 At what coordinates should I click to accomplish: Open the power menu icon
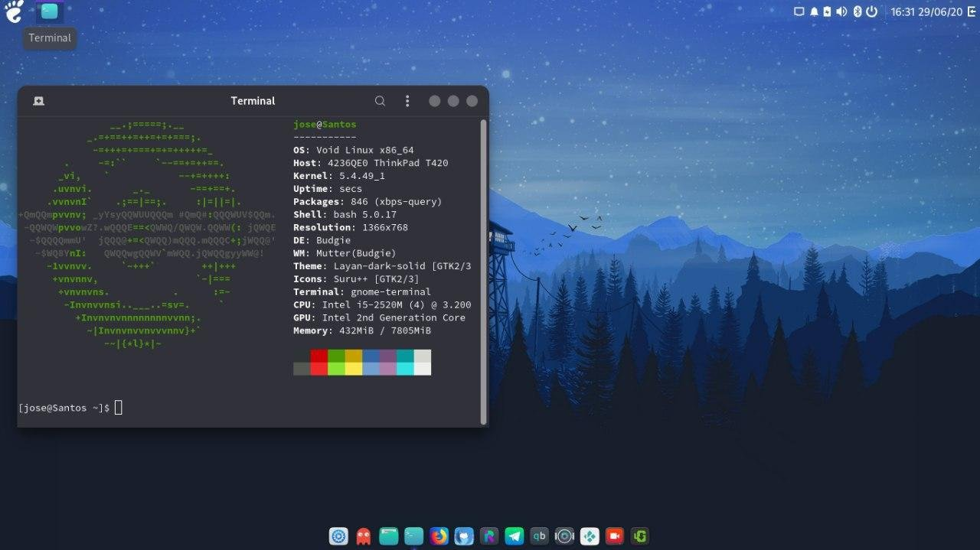pos(871,11)
